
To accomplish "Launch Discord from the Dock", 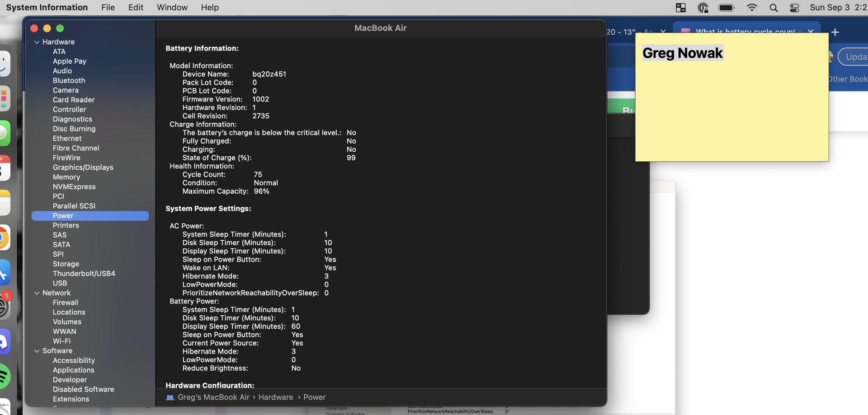I will (4, 342).
